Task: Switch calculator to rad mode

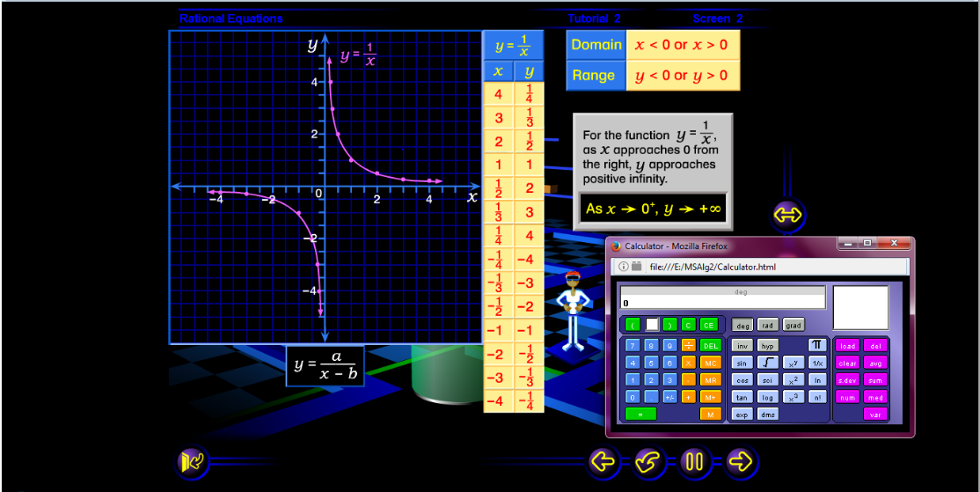Action: click(x=768, y=325)
